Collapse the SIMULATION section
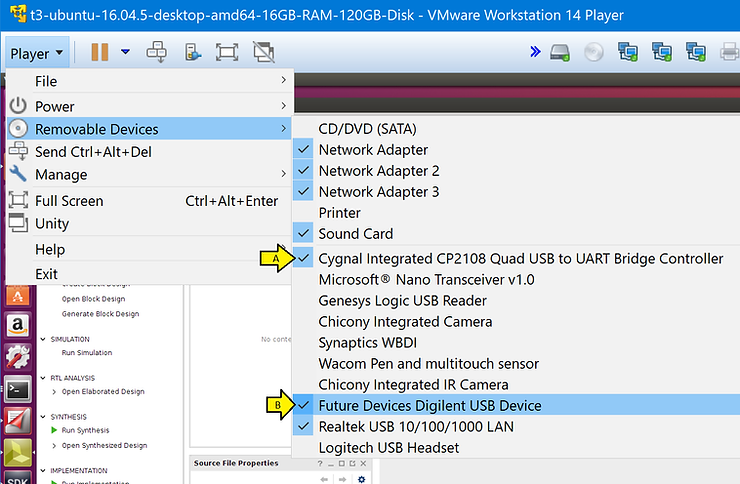 pyautogui.click(x=42, y=339)
